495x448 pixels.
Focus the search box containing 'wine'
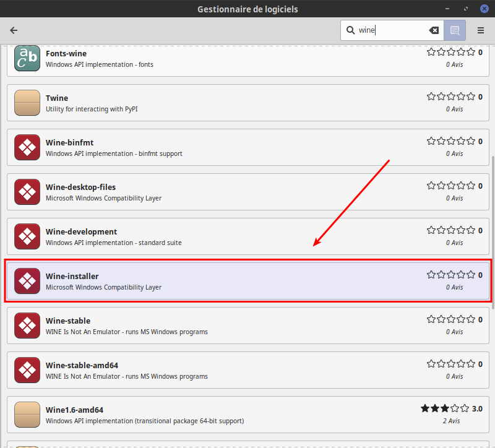pyautogui.click(x=392, y=30)
